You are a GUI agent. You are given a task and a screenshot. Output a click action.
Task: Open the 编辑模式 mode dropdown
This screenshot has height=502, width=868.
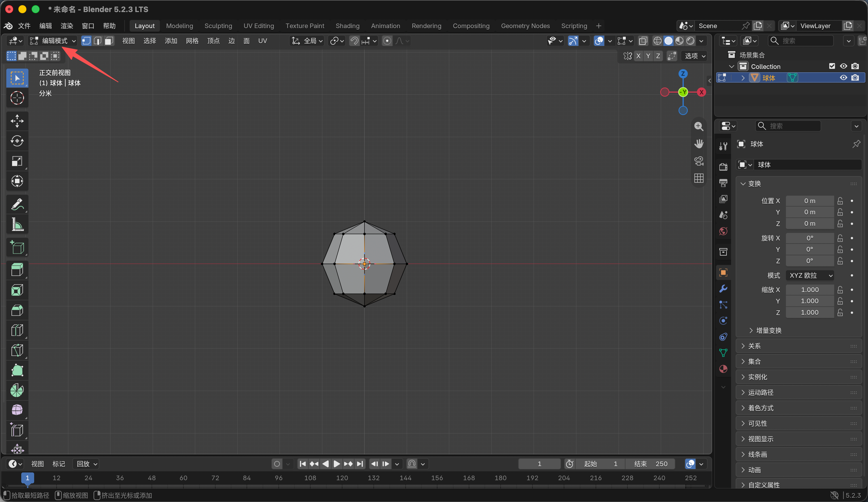click(53, 41)
